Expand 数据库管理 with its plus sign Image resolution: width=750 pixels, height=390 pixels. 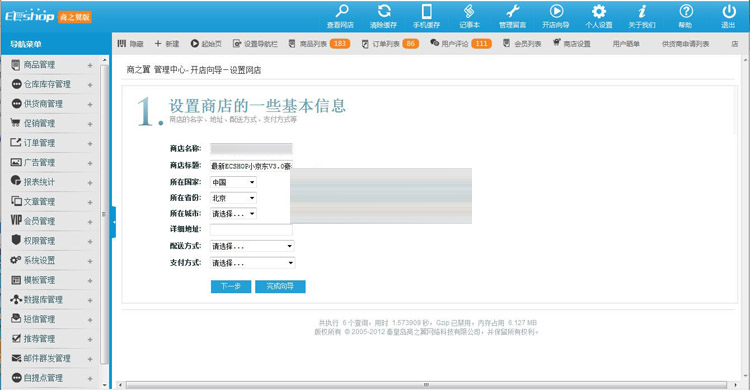coord(90,300)
